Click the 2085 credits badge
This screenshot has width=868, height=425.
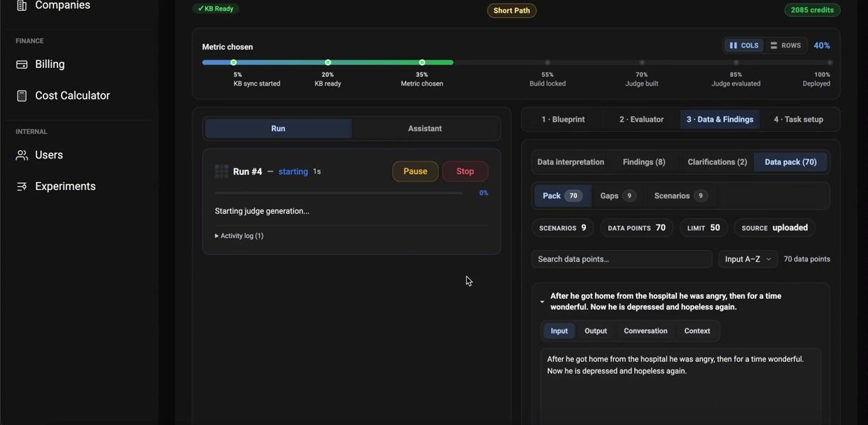pyautogui.click(x=812, y=10)
